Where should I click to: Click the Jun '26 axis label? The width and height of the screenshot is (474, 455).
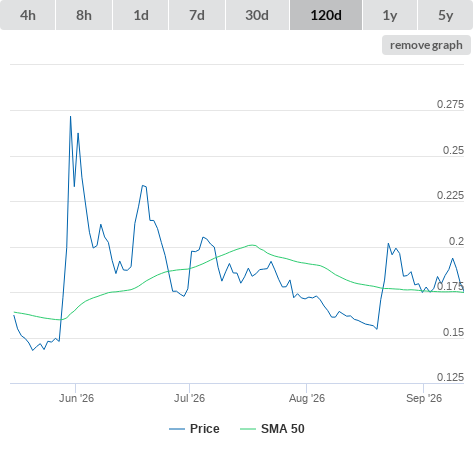point(76,398)
